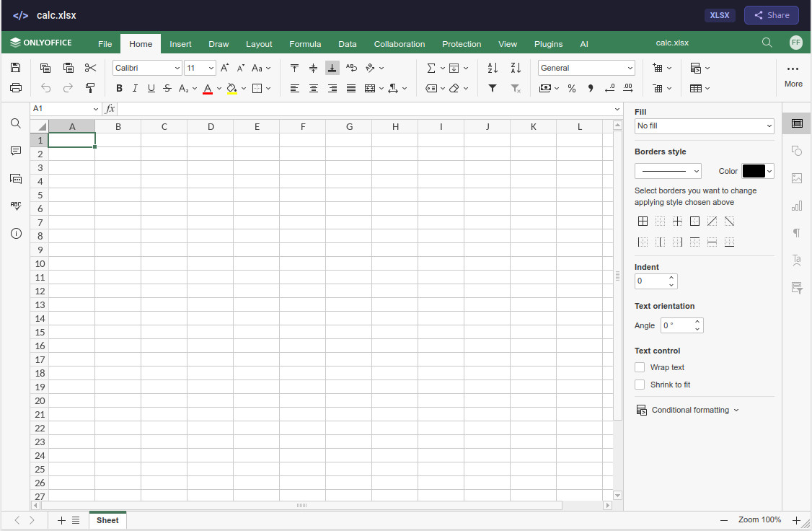
Task: Toggle bold formatting
Action: point(119,88)
